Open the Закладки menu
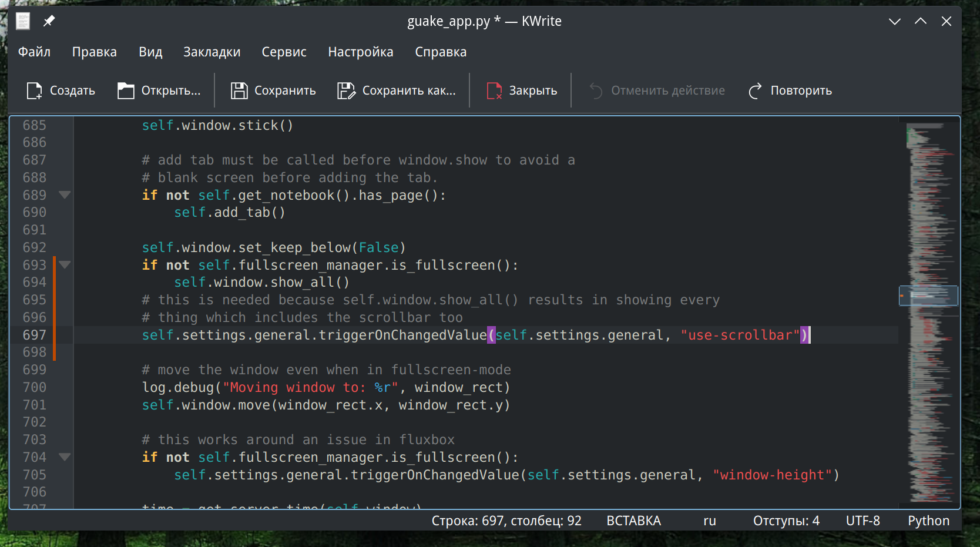Viewport: 980px width, 547px height. (212, 52)
